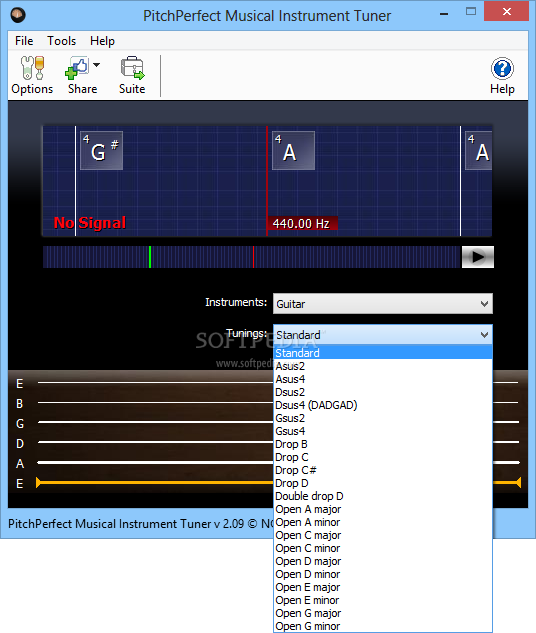The width and height of the screenshot is (536, 633).
Task: Choose Open G minor tuning
Action: pyautogui.click(x=383, y=626)
